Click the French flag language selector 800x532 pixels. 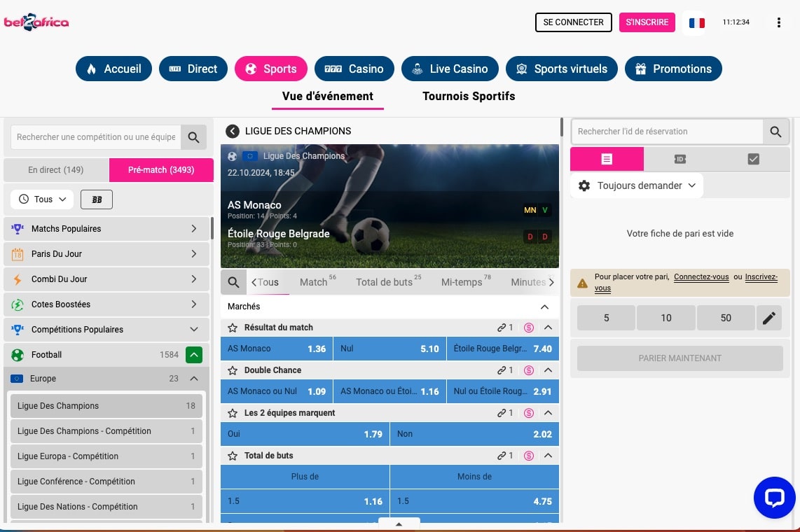tap(696, 22)
